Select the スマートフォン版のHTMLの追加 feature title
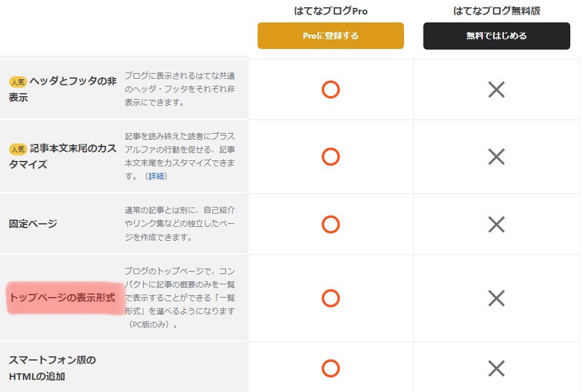 pyautogui.click(x=52, y=368)
